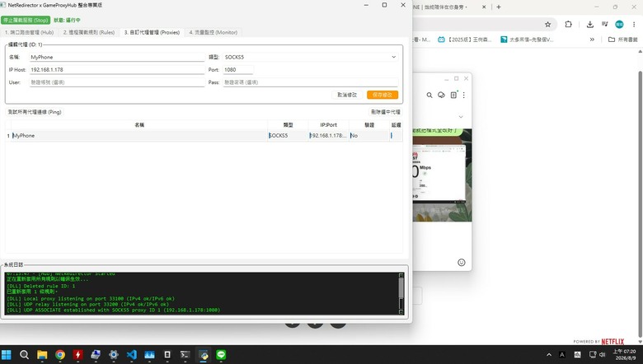
Task: Open Visual Studio Code from the taskbar
Action: (x=132, y=355)
